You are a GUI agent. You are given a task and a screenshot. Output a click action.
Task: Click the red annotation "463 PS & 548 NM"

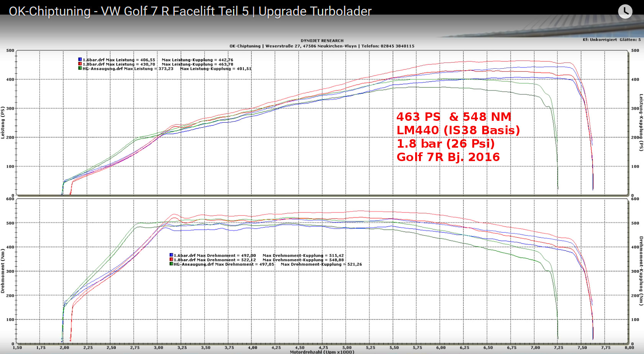[454, 117]
